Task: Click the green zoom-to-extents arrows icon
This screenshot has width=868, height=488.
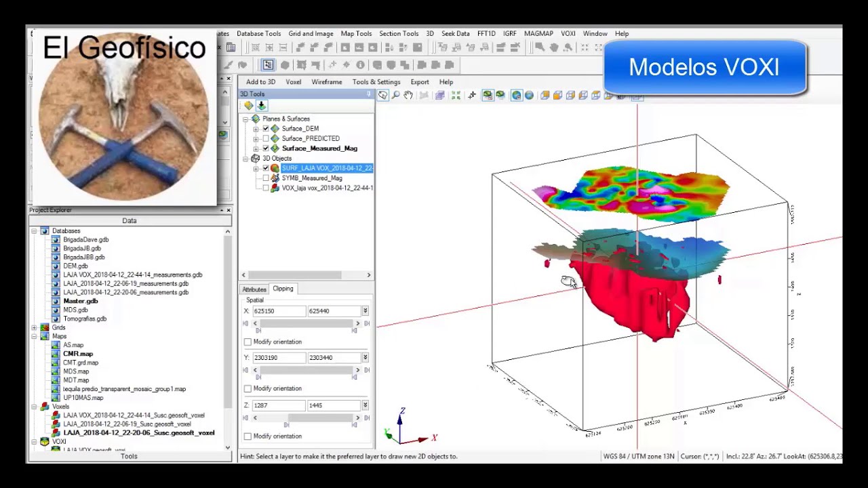Action: pos(456,96)
